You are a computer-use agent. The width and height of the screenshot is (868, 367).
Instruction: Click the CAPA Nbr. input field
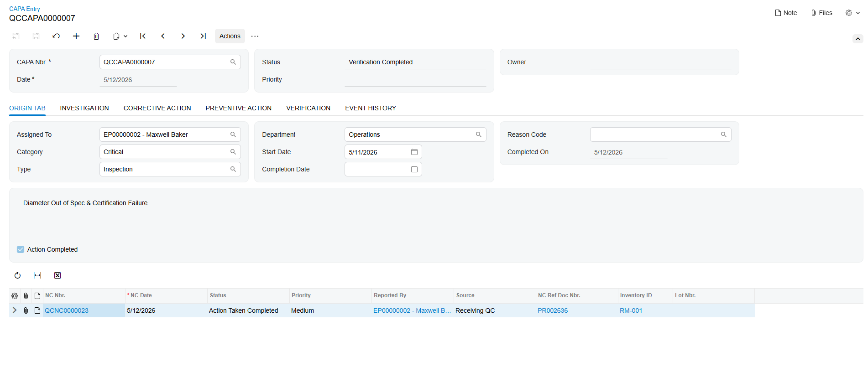point(170,62)
